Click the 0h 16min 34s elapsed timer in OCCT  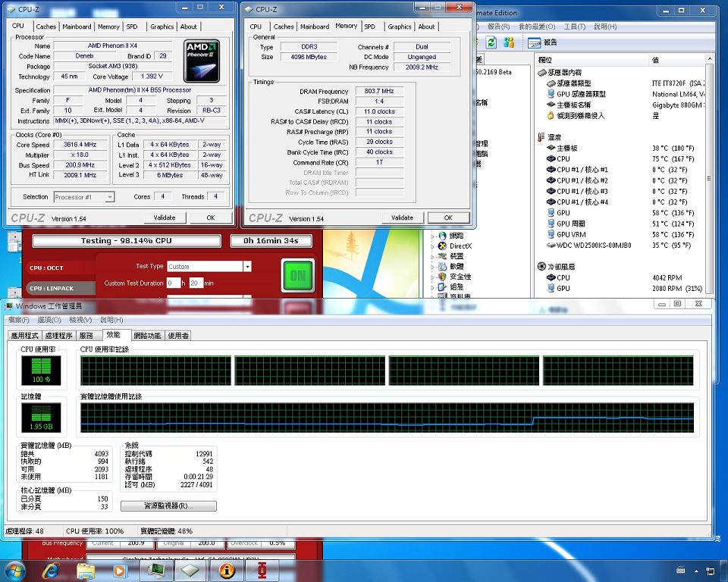coord(271,241)
